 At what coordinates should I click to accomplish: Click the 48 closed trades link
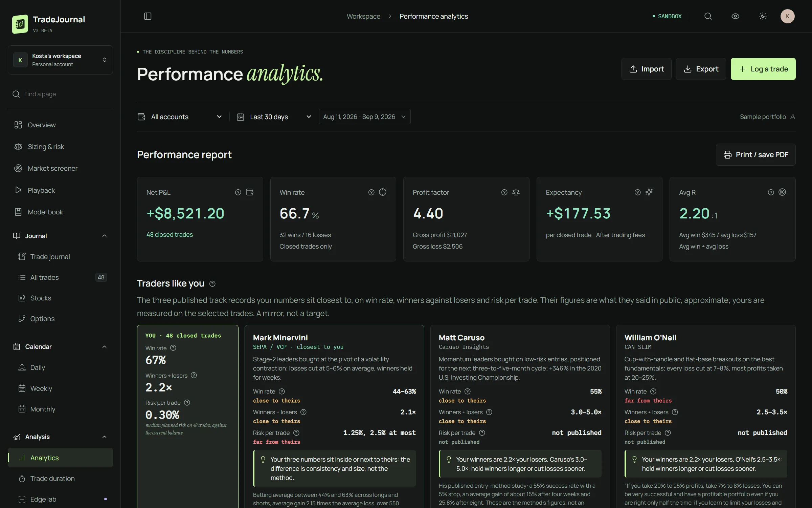pos(170,235)
